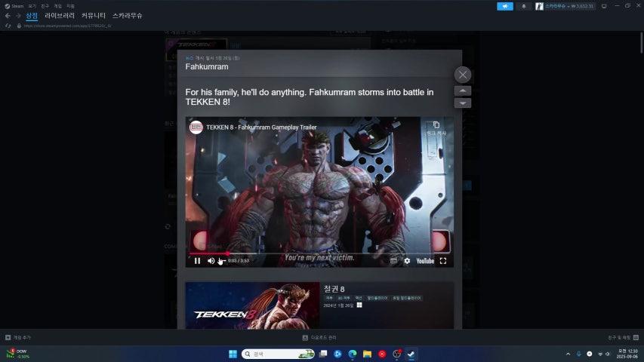The image size is (644, 362).
Task: Open the 라이브러리 library tab
Action: click(x=60, y=16)
